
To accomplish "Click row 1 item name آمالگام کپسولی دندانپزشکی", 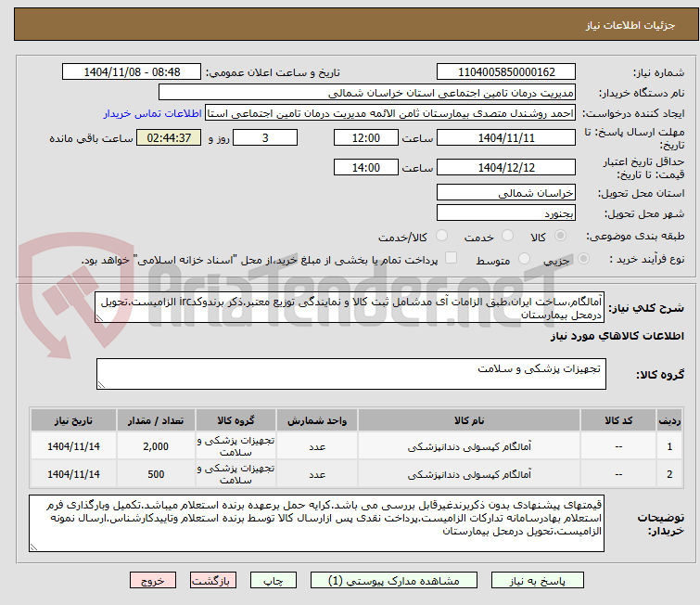I will coord(469,446).
